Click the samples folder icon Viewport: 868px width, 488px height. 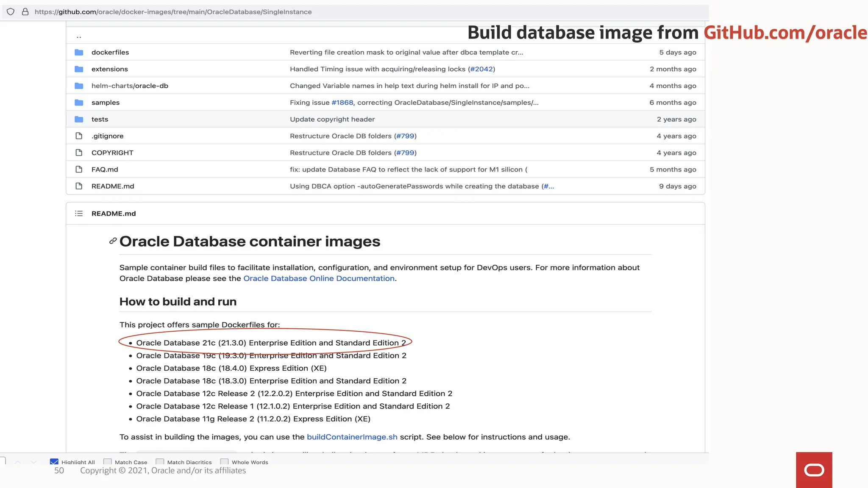point(79,103)
